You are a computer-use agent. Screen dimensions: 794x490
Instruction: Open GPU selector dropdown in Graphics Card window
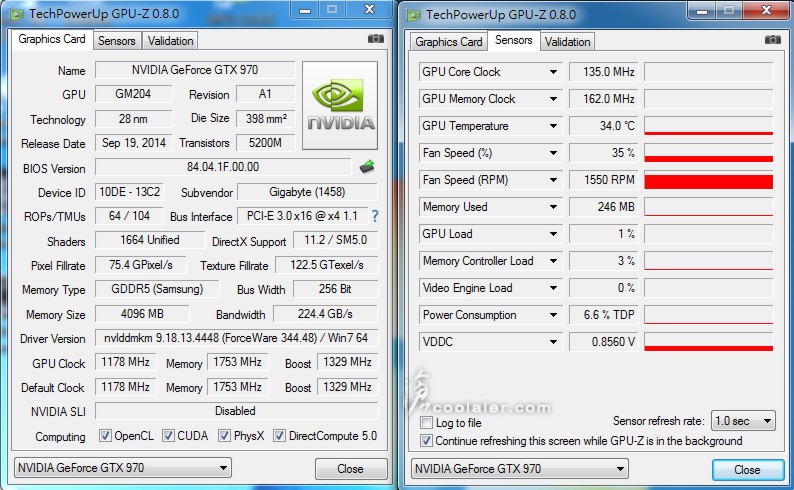click(x=123, y=468)
